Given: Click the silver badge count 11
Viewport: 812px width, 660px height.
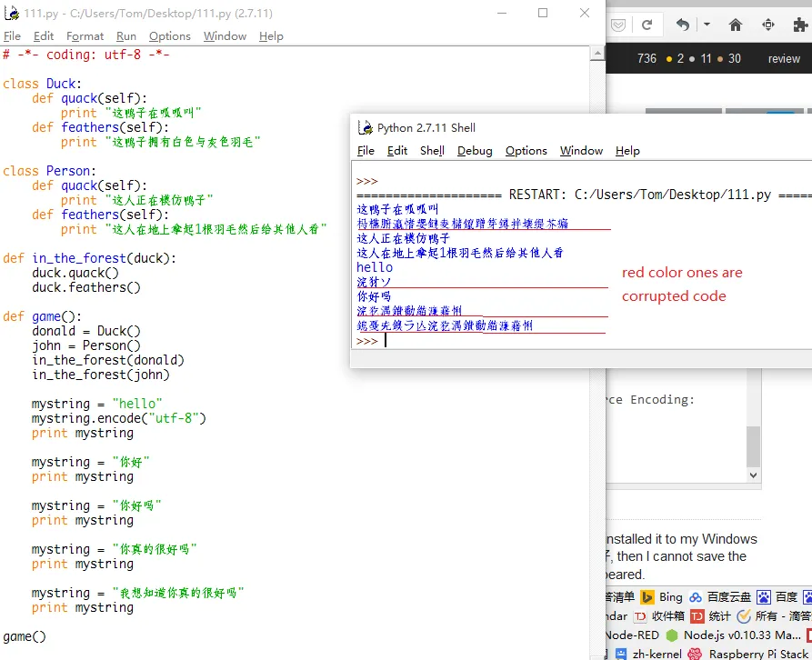Looking at the screenshot, I should (701, 58).
